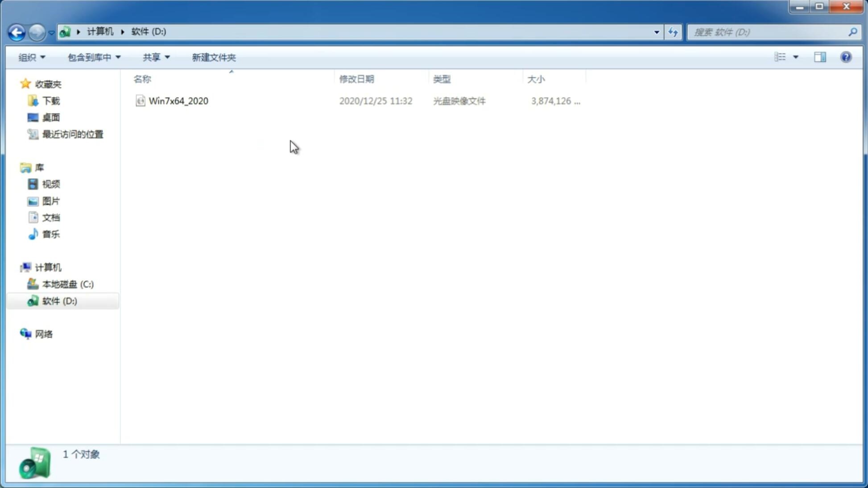Click the back navigation arrow
The image size is (868, 488).
coord(16,32)
